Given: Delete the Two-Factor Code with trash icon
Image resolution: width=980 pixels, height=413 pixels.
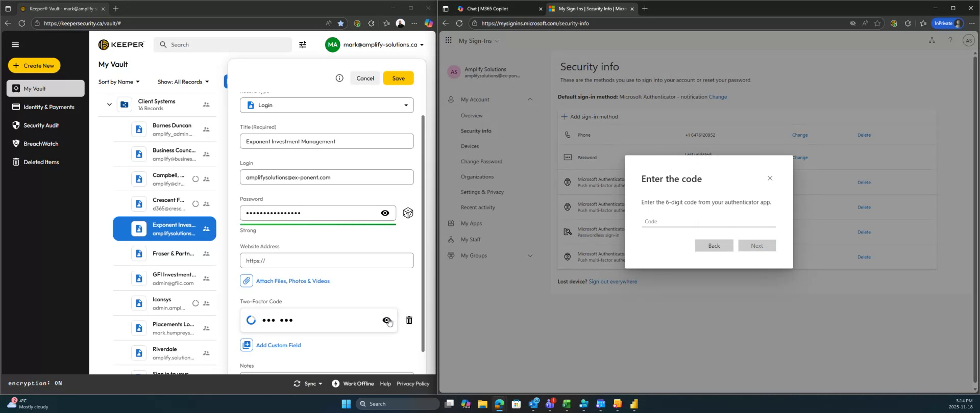Looking at the screenshot, I should [x=409, y=320].
